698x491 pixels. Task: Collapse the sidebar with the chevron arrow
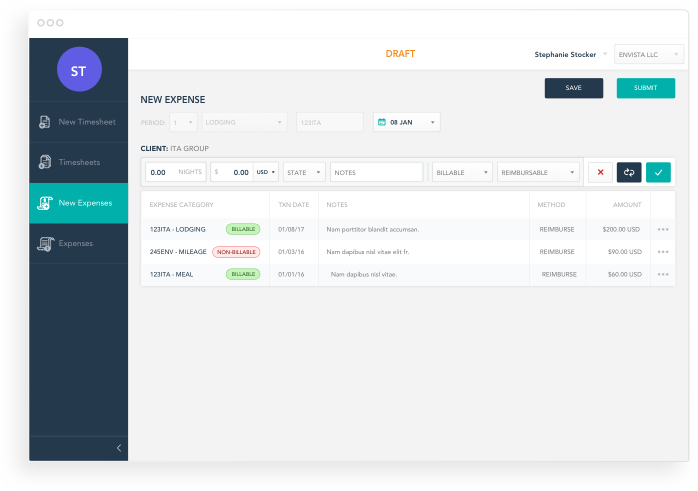pos(119,448)
